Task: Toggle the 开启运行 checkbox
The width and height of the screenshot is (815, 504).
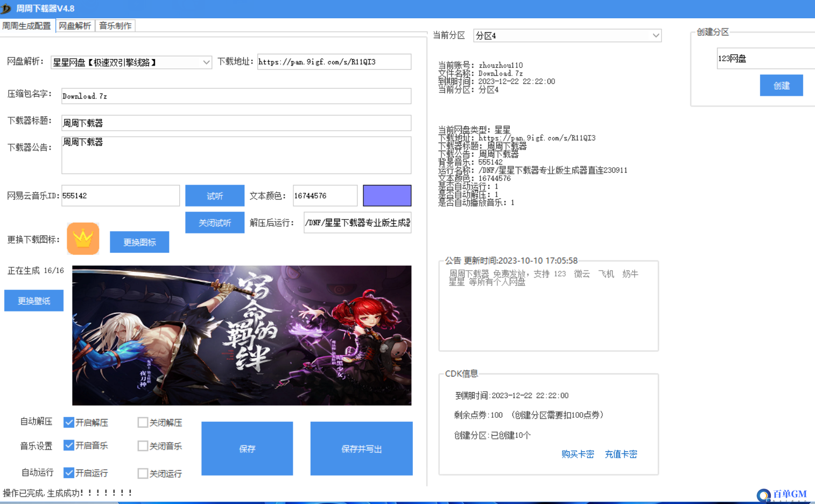Action: (x=69, y=473)
